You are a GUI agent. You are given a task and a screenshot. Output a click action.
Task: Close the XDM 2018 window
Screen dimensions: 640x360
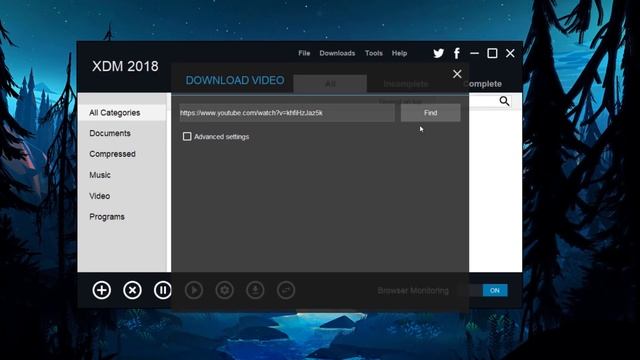510,53
